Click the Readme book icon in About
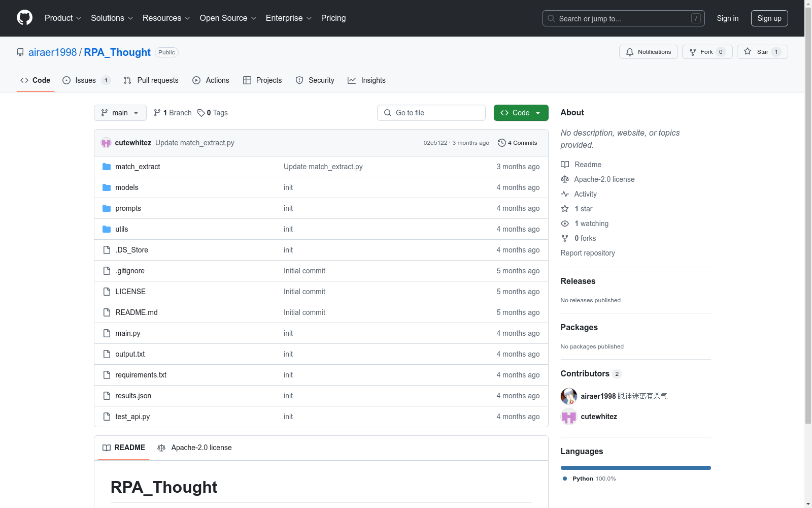This screenshot has width=812, height=508. (x=565, y=165)
